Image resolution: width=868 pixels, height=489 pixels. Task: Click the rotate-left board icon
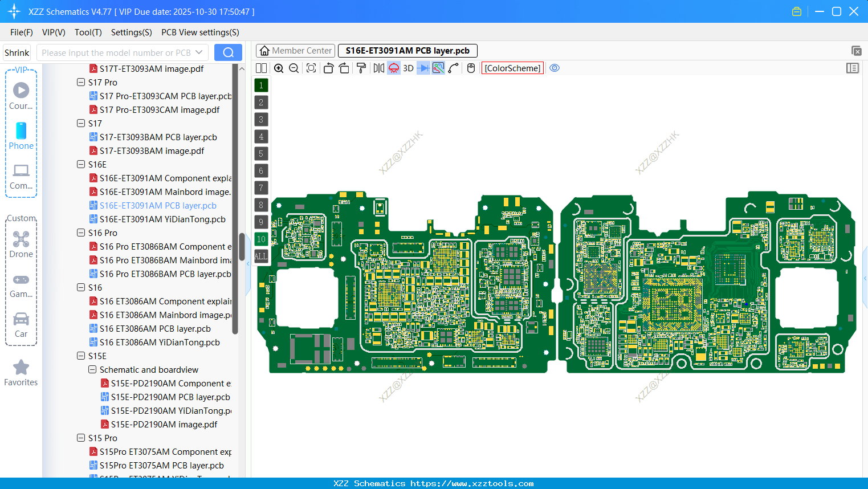pyautogui.click(x=328, y=68)
